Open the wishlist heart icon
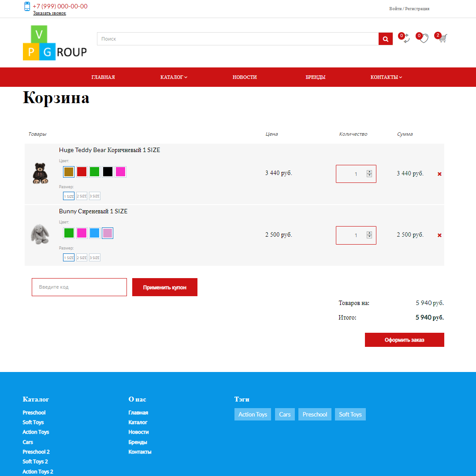This screenshot has width=476, height=476. click(x=423, y=39)
